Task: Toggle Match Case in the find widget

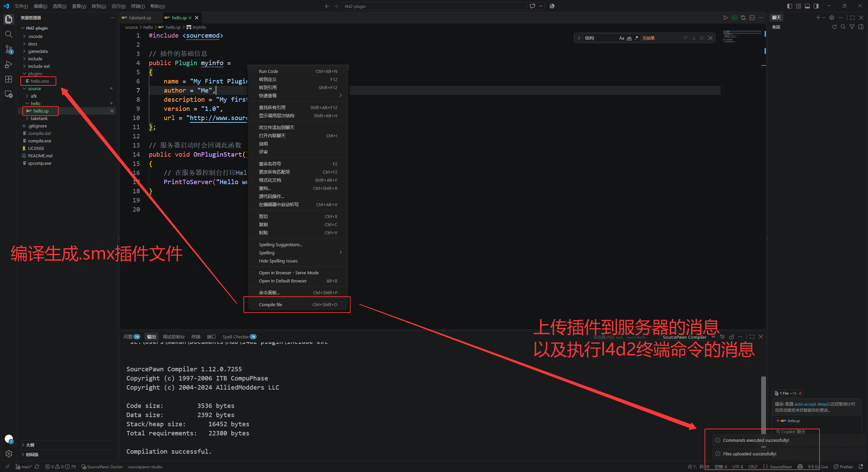Action: (x=622, y=38)
